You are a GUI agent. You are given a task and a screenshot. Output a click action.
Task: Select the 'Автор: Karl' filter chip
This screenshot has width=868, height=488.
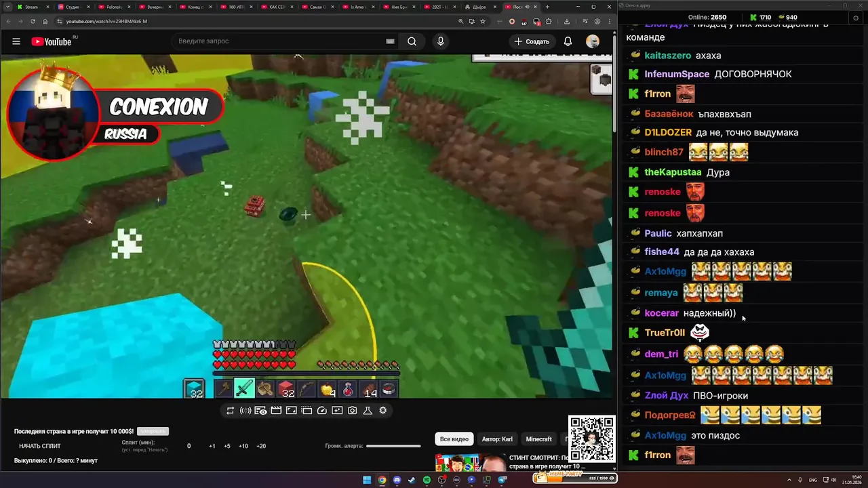pyautogui.click(x=497, y=439)
